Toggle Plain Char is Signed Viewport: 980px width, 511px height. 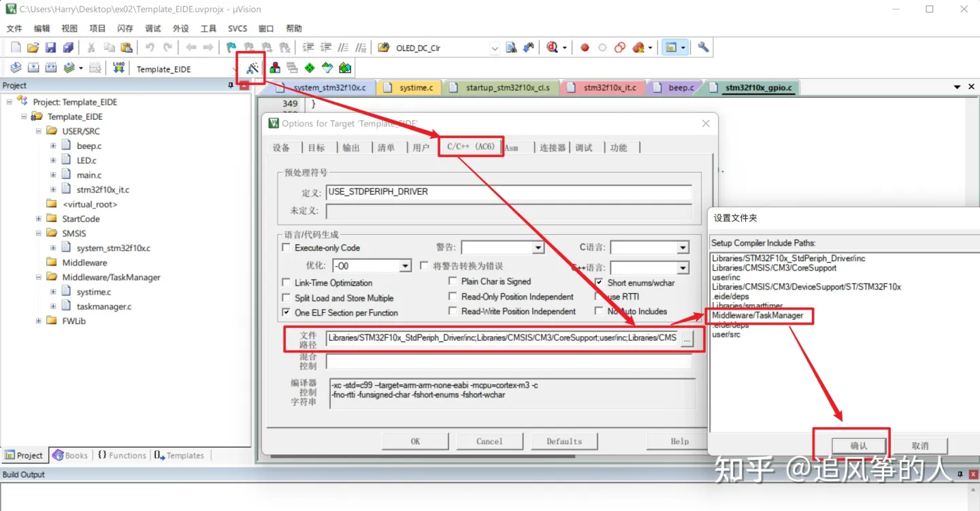coord(453,281)
